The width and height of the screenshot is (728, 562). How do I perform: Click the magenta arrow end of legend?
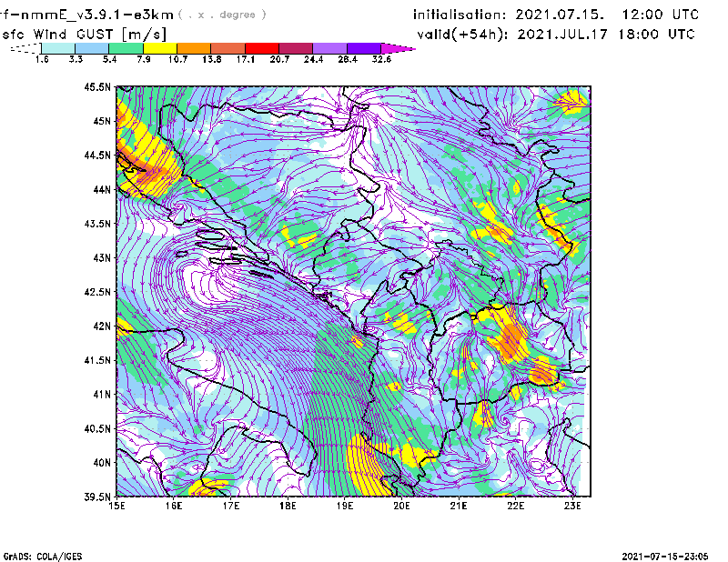coord(398,48)
